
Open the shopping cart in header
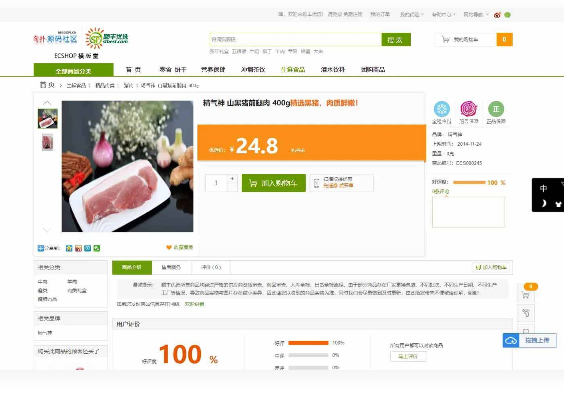(465, 40)
